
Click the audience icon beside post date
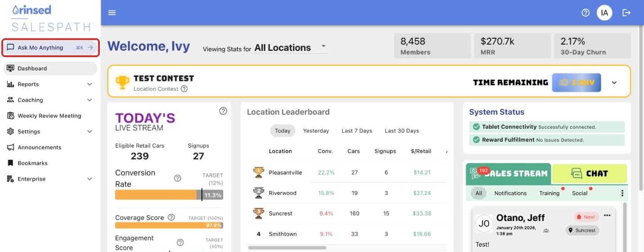coord(546,230)
